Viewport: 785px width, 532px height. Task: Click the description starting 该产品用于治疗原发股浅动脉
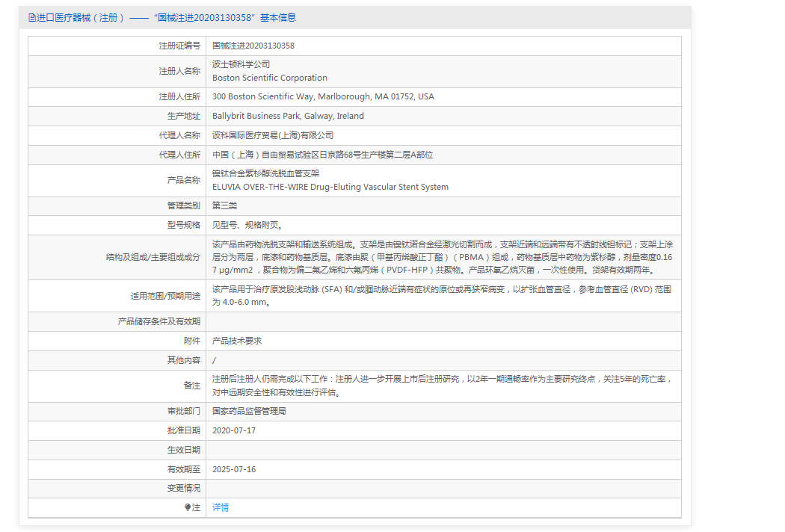pos(442,297)
